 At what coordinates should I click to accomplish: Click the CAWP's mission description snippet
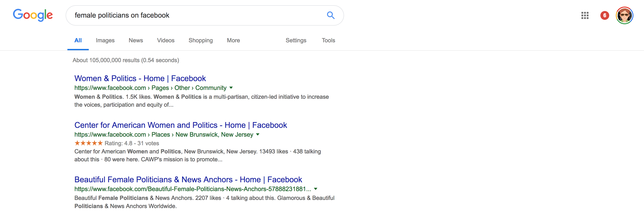click(x=198, y=155)
